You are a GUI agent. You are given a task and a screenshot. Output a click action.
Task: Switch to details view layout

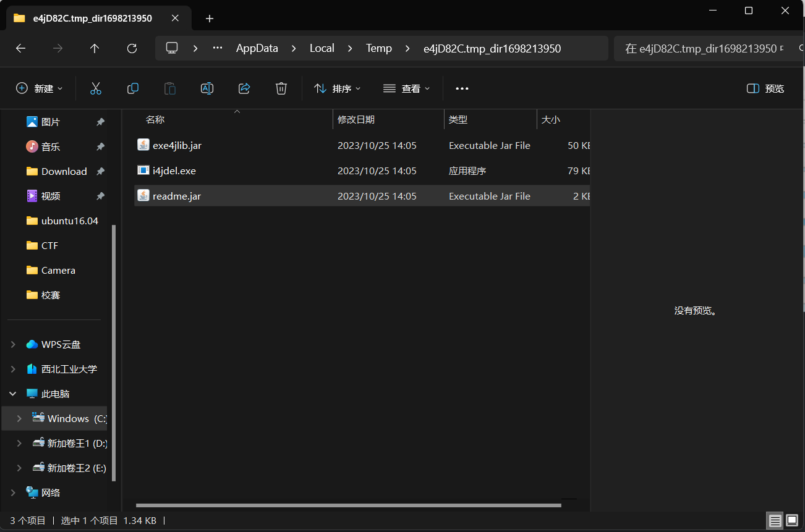tap(775, 520)
